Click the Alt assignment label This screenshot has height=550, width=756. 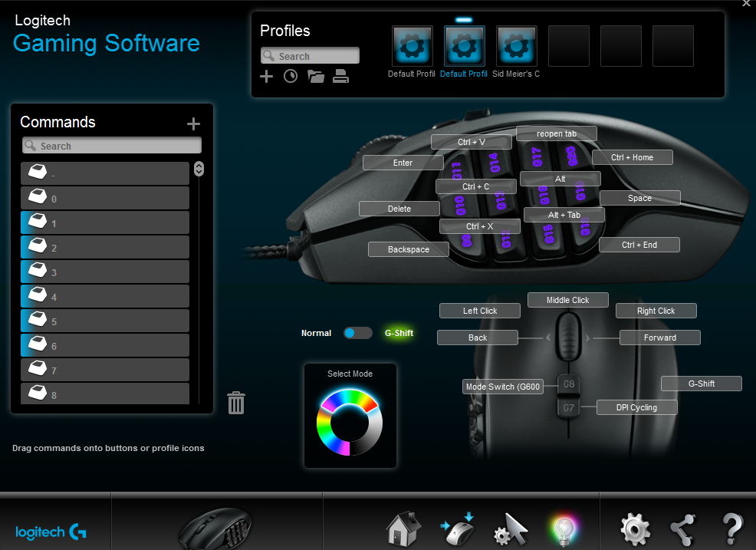560,179
